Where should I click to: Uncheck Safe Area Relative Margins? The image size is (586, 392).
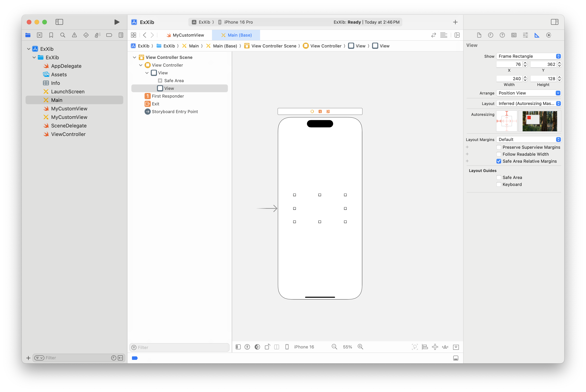coord(499,161)
